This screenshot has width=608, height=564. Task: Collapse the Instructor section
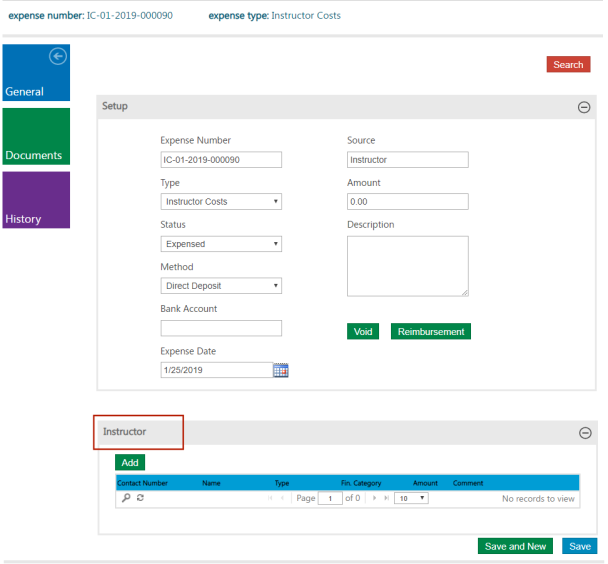click(x=584, y=433)
